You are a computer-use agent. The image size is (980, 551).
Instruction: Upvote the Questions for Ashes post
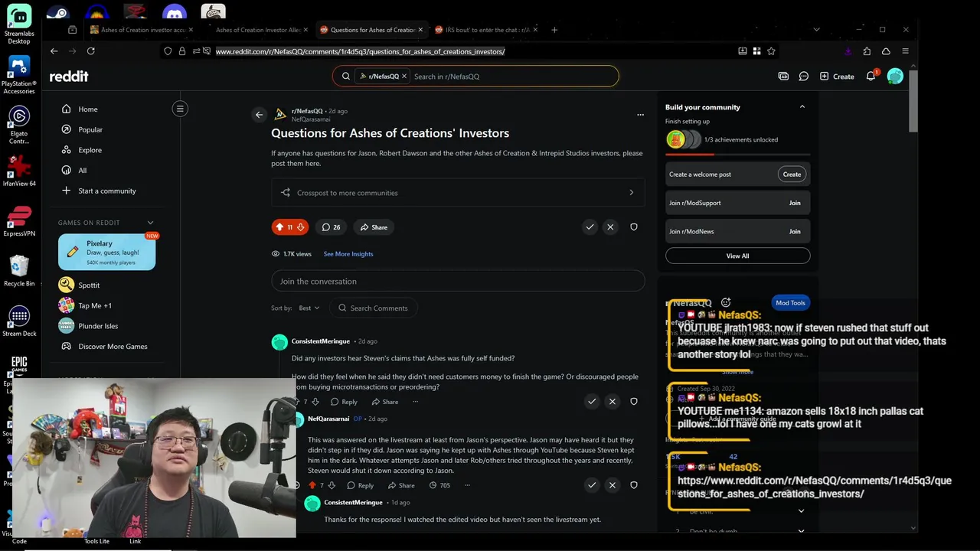pyautogui.click(x=279, y=227)
